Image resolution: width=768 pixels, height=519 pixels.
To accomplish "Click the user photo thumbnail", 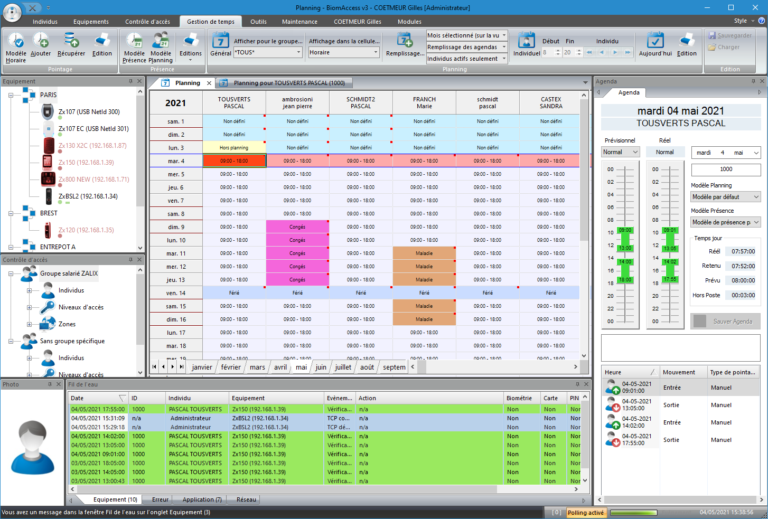I will pos(32,447).
